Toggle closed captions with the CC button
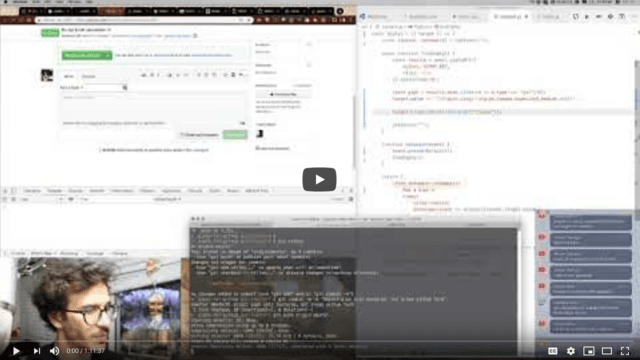Image resolution: width=640 pixels, height=360 pixels. click(552, 351)
